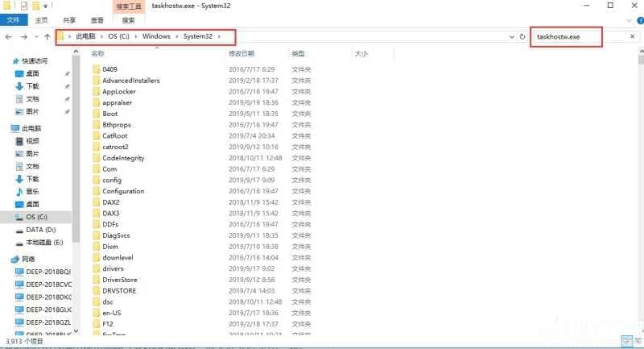The height and width of the screenshot is (349, 644).
Task: Open the address bar history dropdown
Action: [x=512, y=36]
